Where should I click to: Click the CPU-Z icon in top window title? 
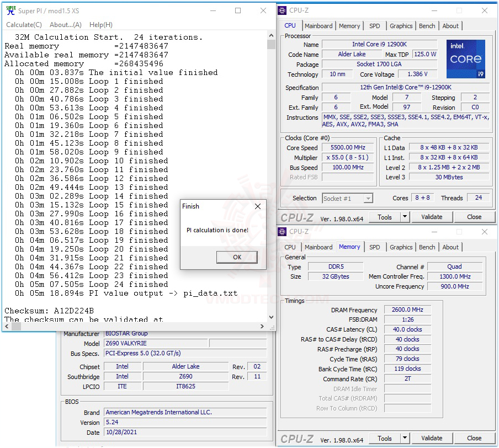tap(282, 10)
